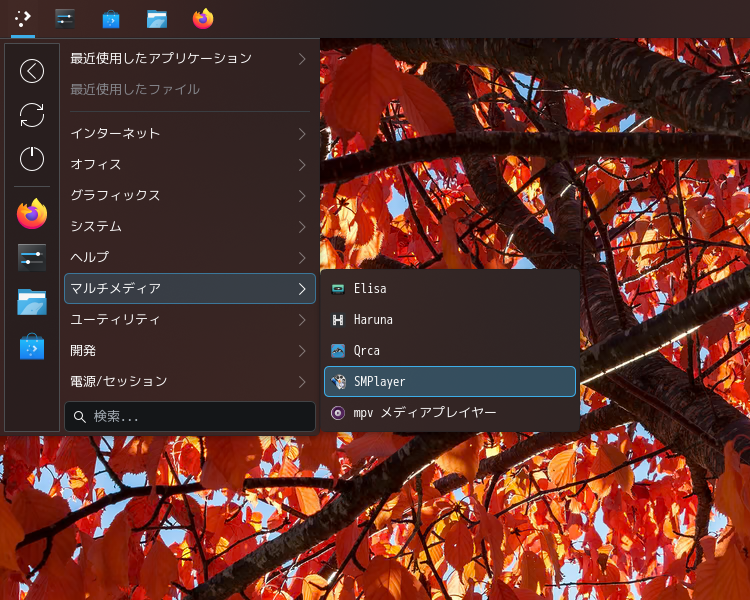Open the ヘルプ category
The width and height of the screenshot is (750, 600).
[190, 257]
